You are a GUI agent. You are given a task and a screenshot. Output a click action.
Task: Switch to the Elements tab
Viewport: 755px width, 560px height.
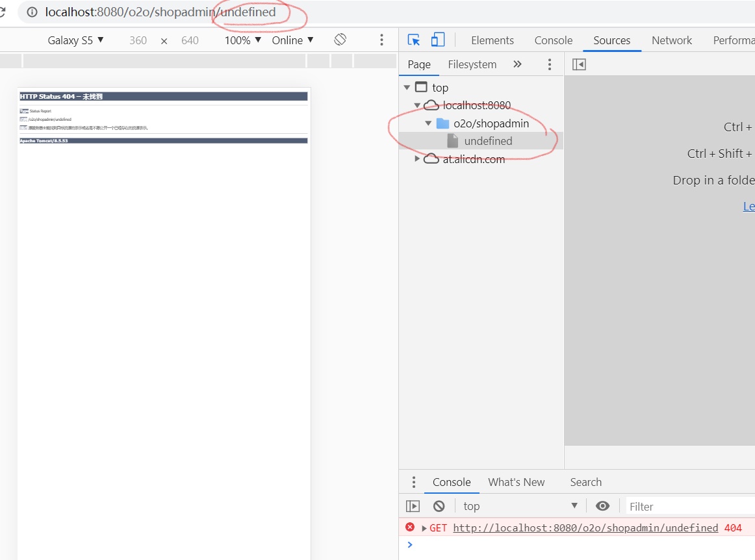coord(492,40)
